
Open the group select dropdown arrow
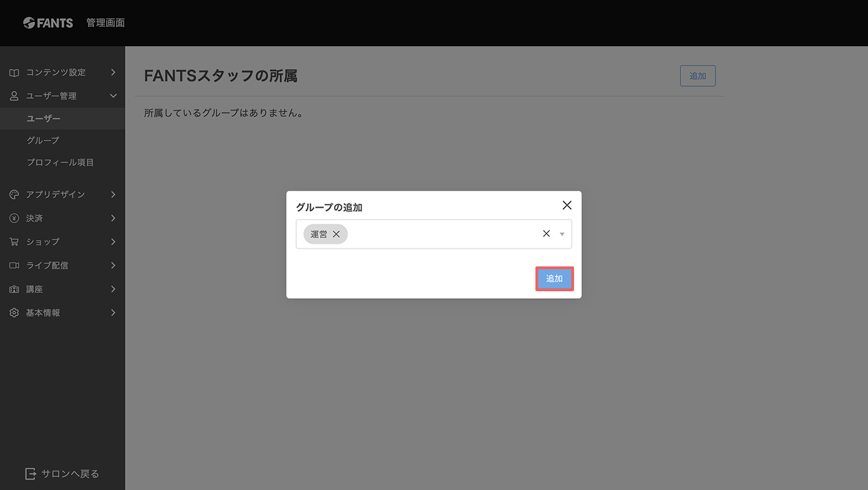point(562,234)
